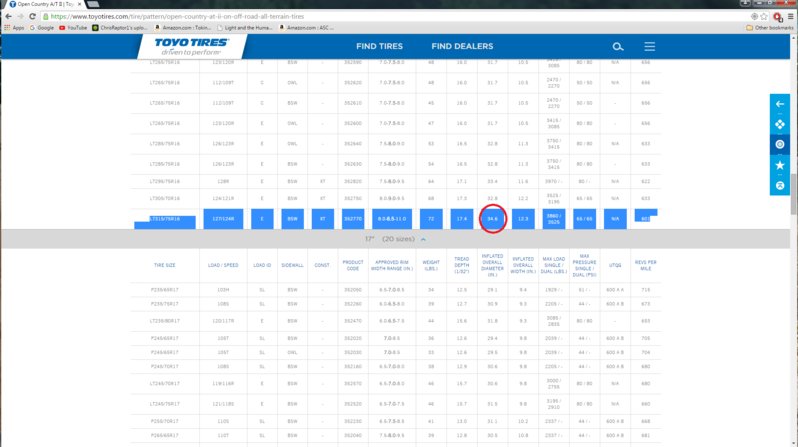Click the left arrow icon in side panel
The height and width of the screenshot is (447, 798).
[780, 104]
